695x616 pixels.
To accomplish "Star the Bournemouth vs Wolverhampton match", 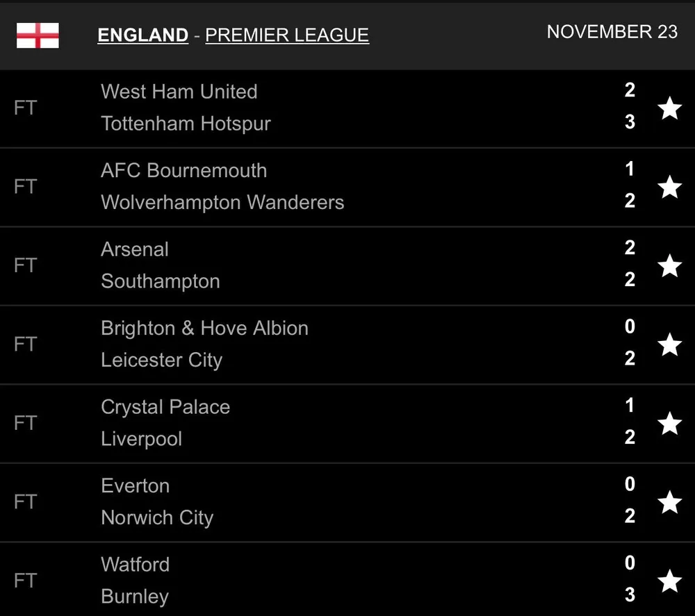I will (669, 187).
